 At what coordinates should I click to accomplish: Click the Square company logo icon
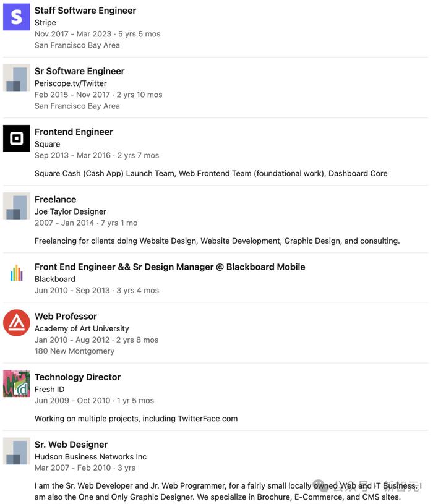16,139
